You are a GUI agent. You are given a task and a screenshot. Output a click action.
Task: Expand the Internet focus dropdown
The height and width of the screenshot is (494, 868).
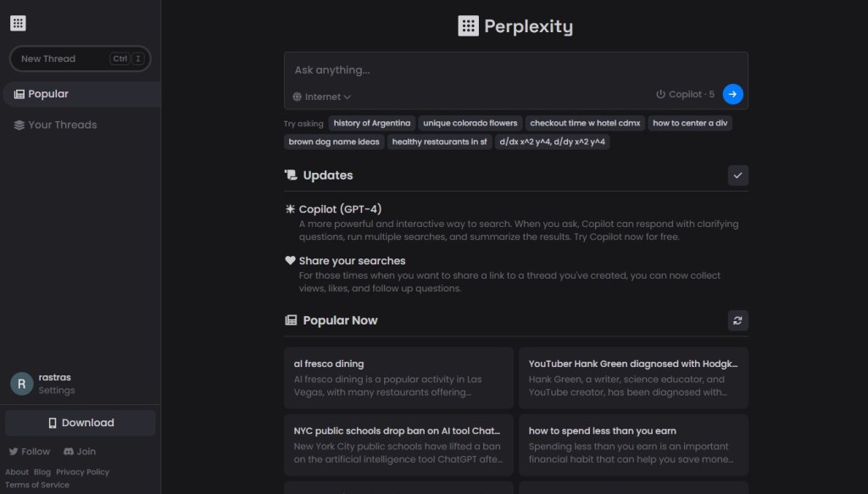point(322,97)
